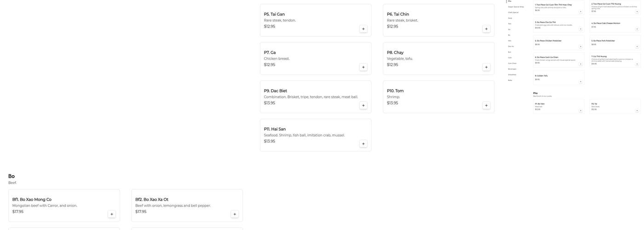Add P6. Tai Chin using plus button
This screenshot has height=230, width=644.
(486, 29)
